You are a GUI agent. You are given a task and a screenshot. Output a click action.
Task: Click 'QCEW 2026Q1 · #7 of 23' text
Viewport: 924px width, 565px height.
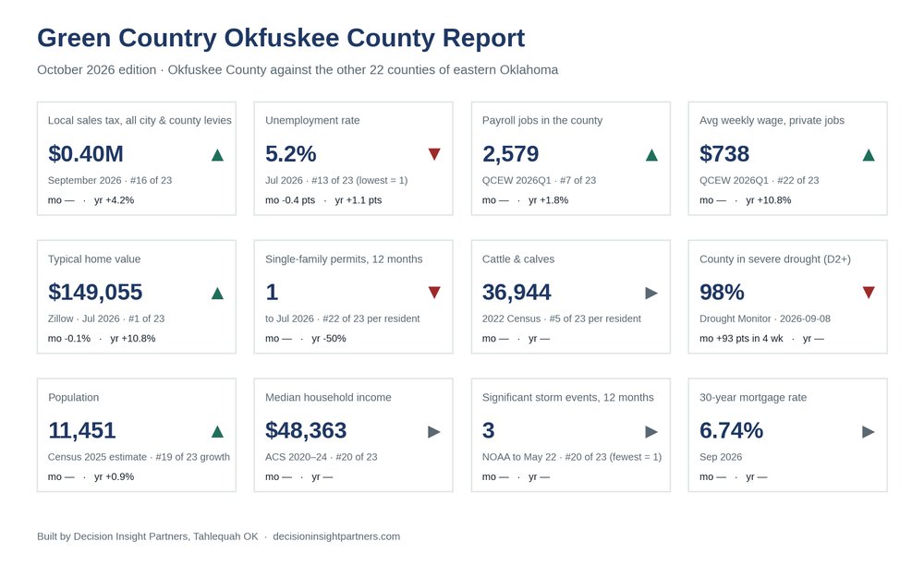(x=540, y=180)
